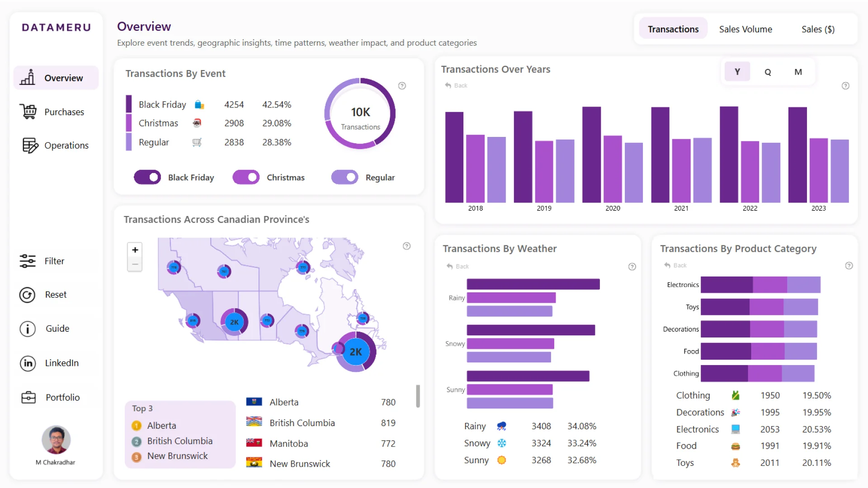Click British Columbia in Top 3 box
Screen dimensions: 868x488
pyautogui.click(x=180, y=441)
